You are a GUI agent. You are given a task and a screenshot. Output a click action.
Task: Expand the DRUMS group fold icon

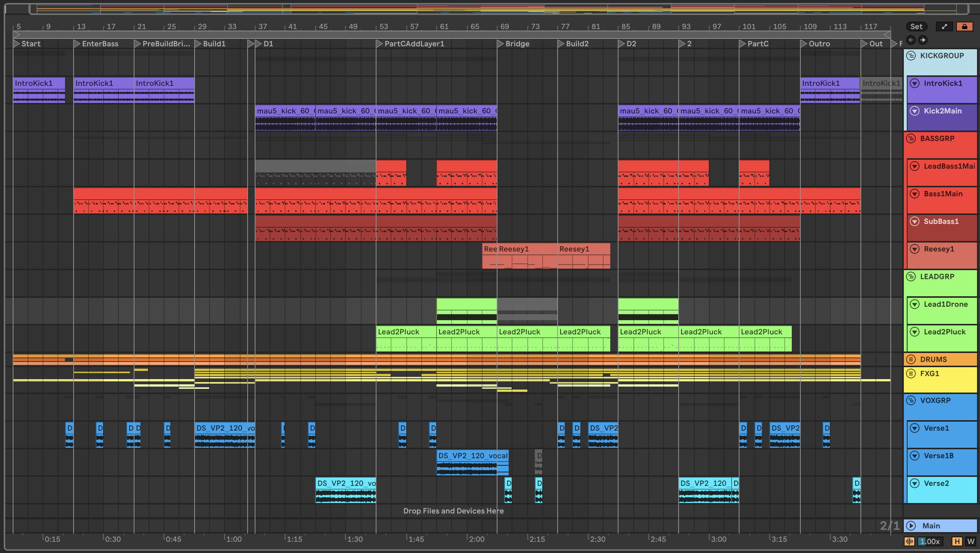(911, 360)
